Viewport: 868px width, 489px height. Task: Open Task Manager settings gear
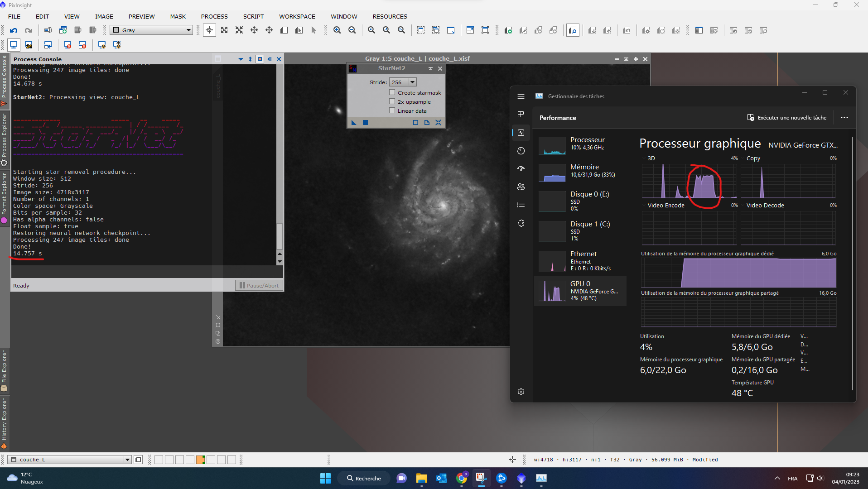click(521, 392)
